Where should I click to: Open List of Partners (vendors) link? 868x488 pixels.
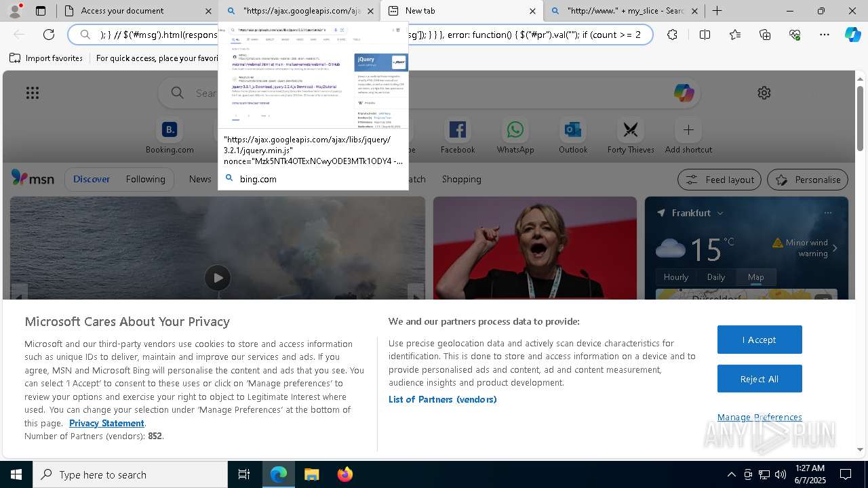tap(443, 399)
